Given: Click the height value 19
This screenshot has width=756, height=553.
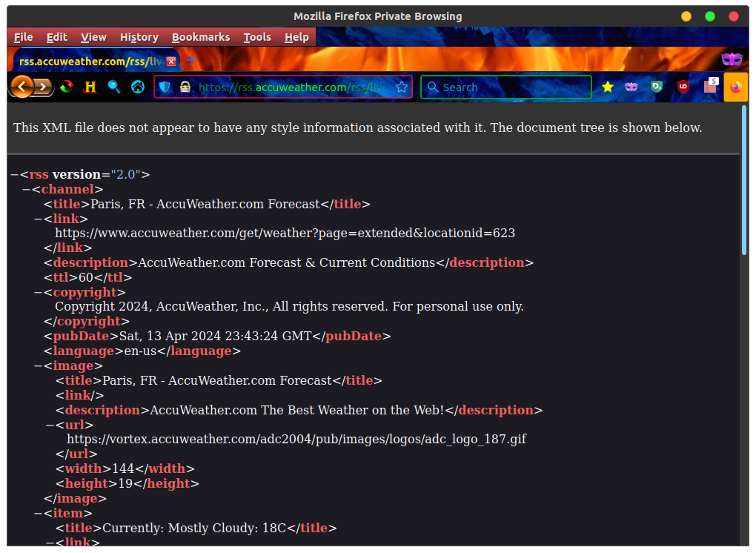Looking at the screenshot, I should (x=125, y=483).
